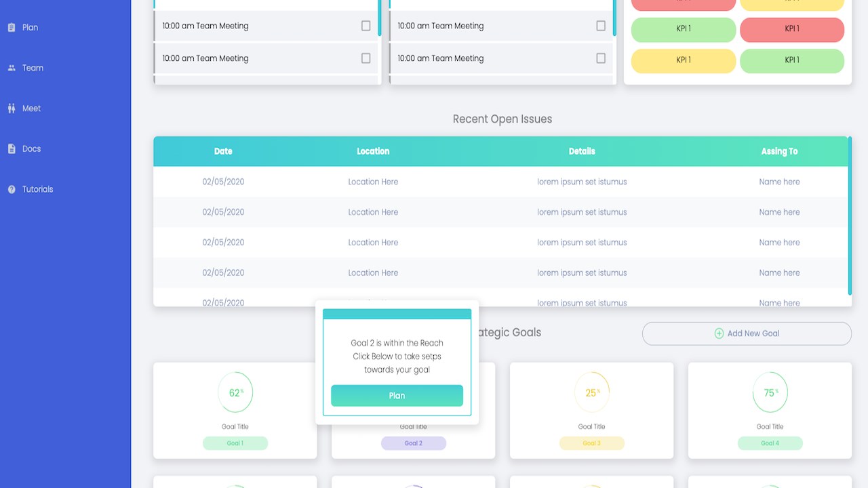Click the Details column header

point(582,151)
